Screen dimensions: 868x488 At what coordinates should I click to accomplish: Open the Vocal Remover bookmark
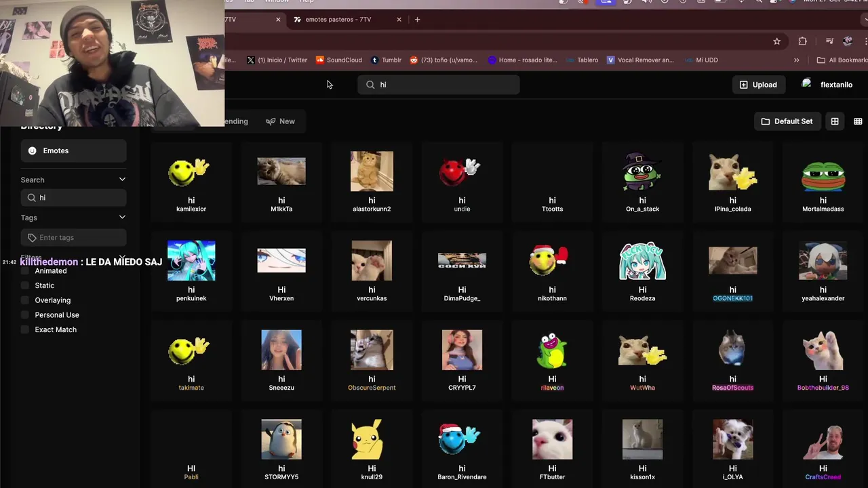641,60
